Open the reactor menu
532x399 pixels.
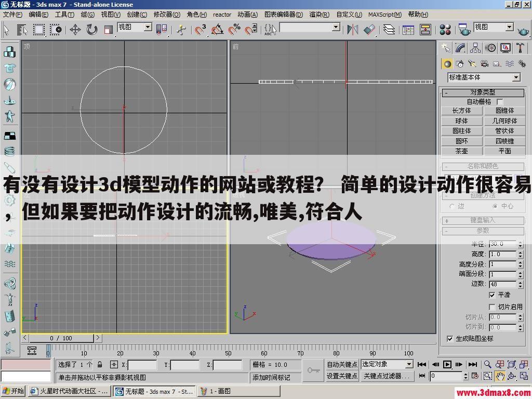tap(222, 15)
